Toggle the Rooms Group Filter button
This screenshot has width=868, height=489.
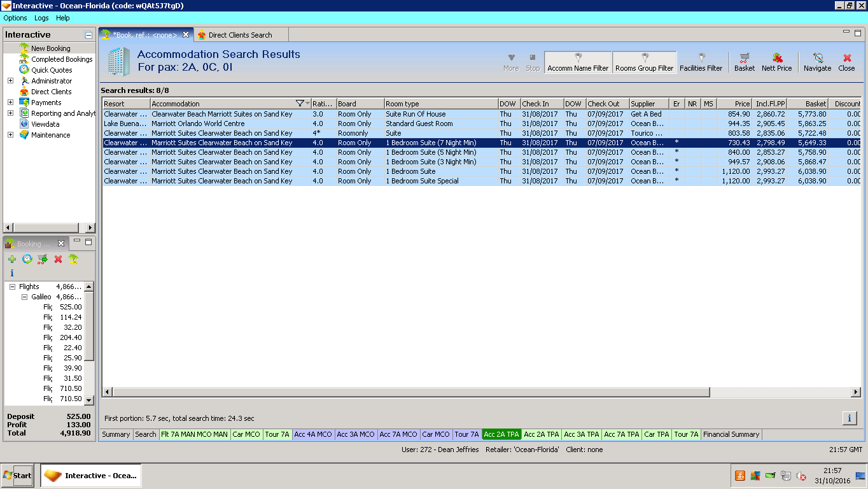pyautogui.click(x=644, y=62)
